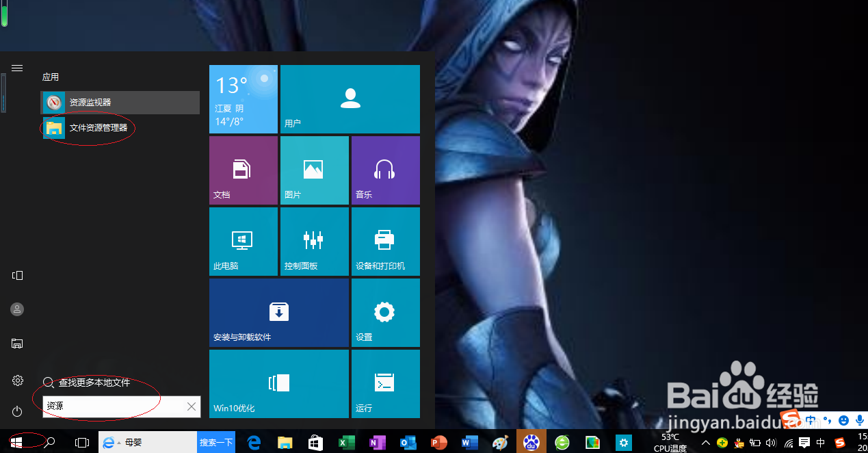Viewport: 868px width, 453px height.
Task: Open the 此电脑 tile
Action: [x=244, y=242]
